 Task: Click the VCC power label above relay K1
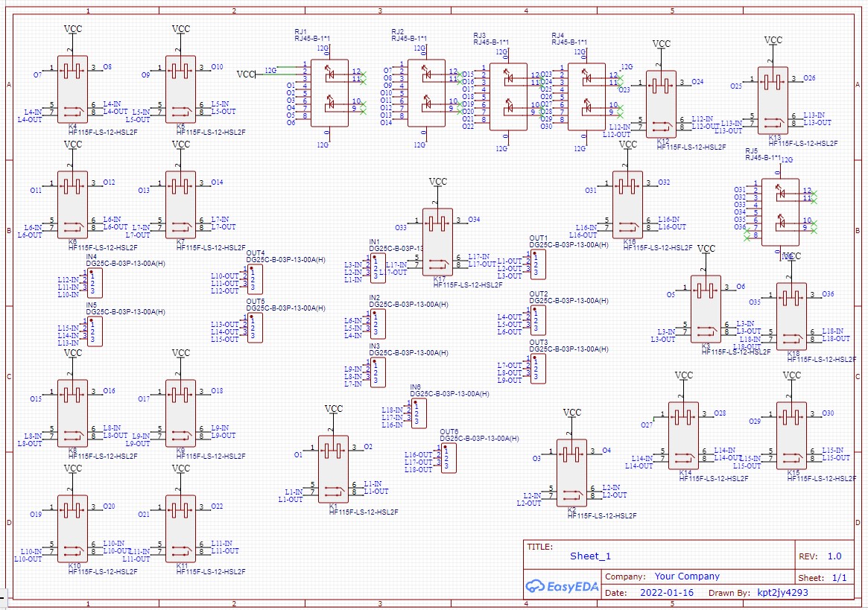333,409
